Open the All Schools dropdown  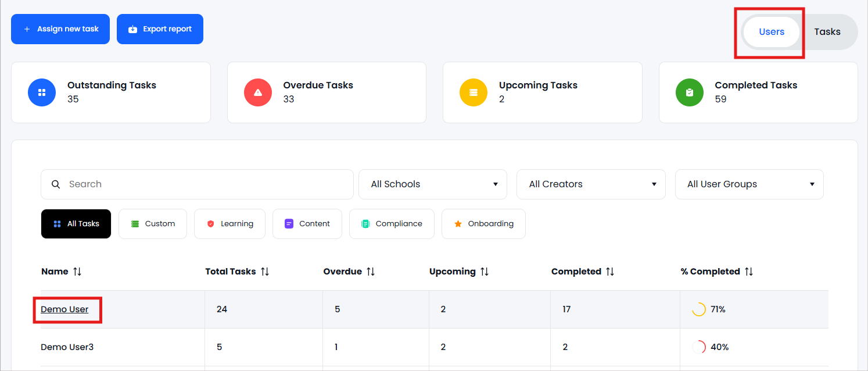pyautogui.click(x=433, y=184)
